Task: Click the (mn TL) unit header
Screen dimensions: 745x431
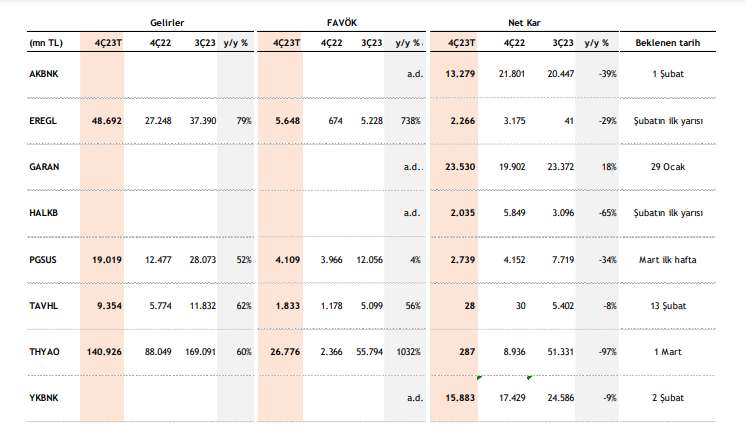Action: click(x=46, y=43)
